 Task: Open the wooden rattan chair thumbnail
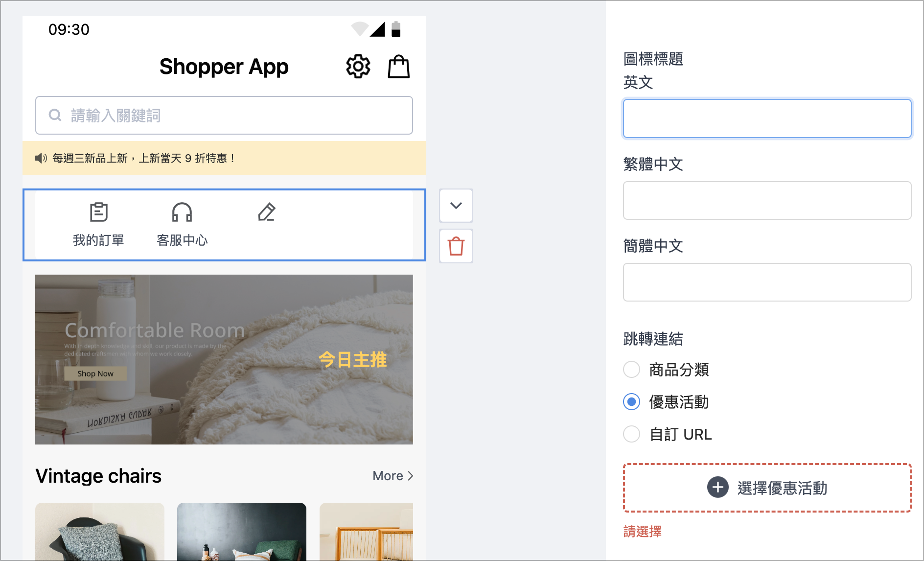(367, 532)
